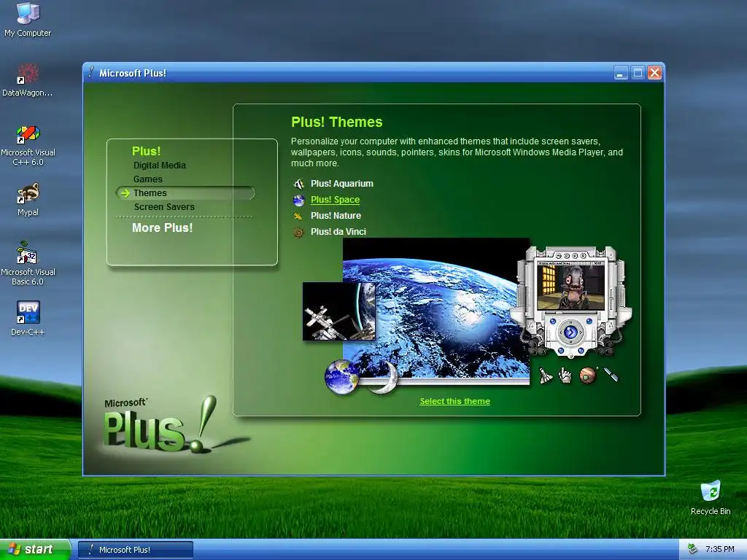Screen dimensions: 747x560
Task: Choose the Plus! Aquarium theme
Action: tap(342, 184)
